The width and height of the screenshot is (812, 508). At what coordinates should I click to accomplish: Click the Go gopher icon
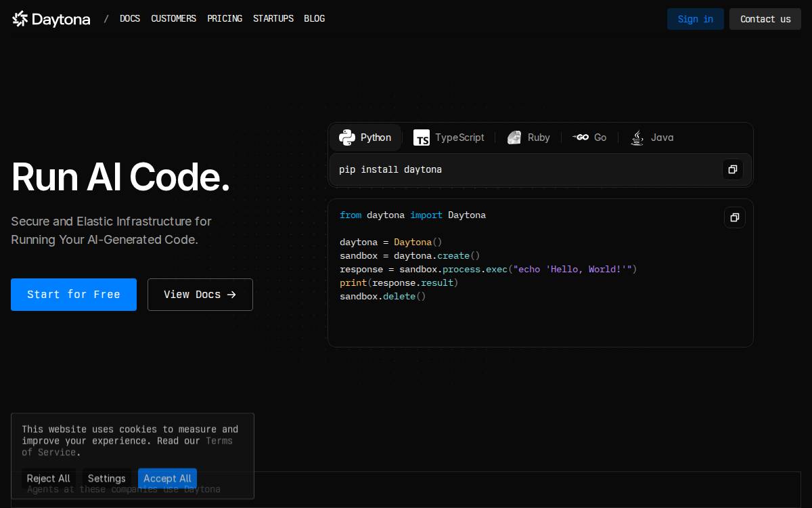click(x=580, y=137)
